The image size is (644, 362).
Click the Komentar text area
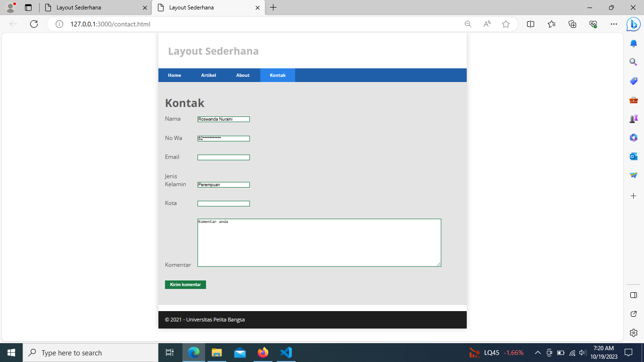(319, 242)
